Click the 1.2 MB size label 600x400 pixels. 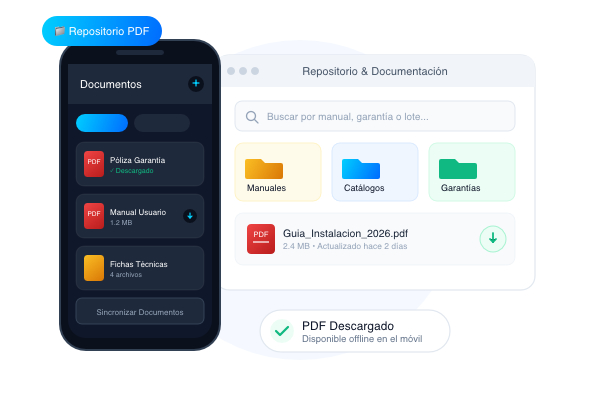coord(121,223)
